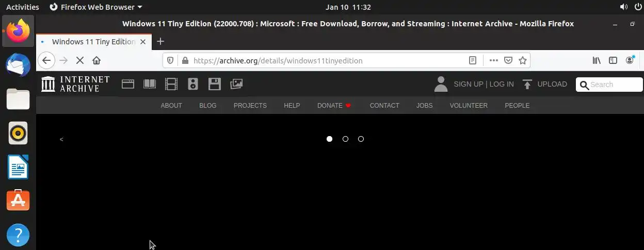Viewport: 644px width, 250px height.
Task: Click the LOG IN link
Action: [x=502, y=84]
